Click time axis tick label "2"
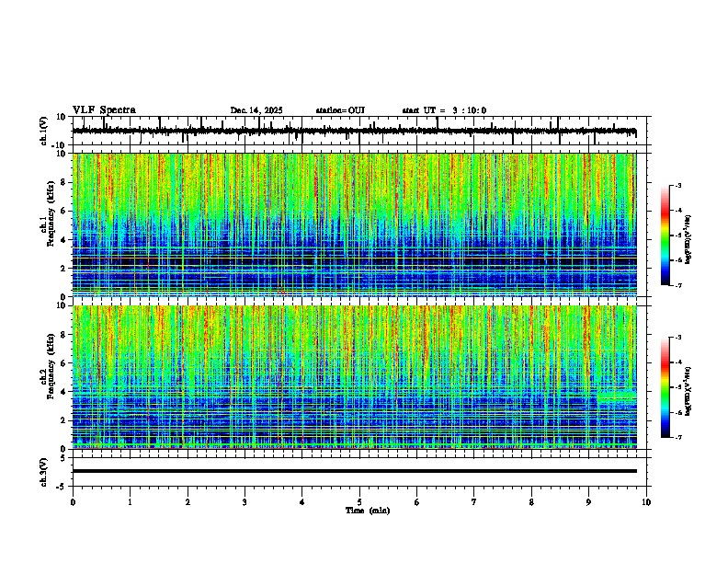This screenshot has width=728, height=563. (x=188, y=502)
